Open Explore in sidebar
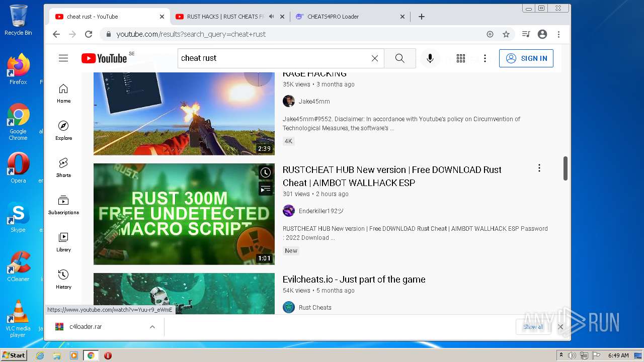The image size is (644, 362). pos(63,131)
